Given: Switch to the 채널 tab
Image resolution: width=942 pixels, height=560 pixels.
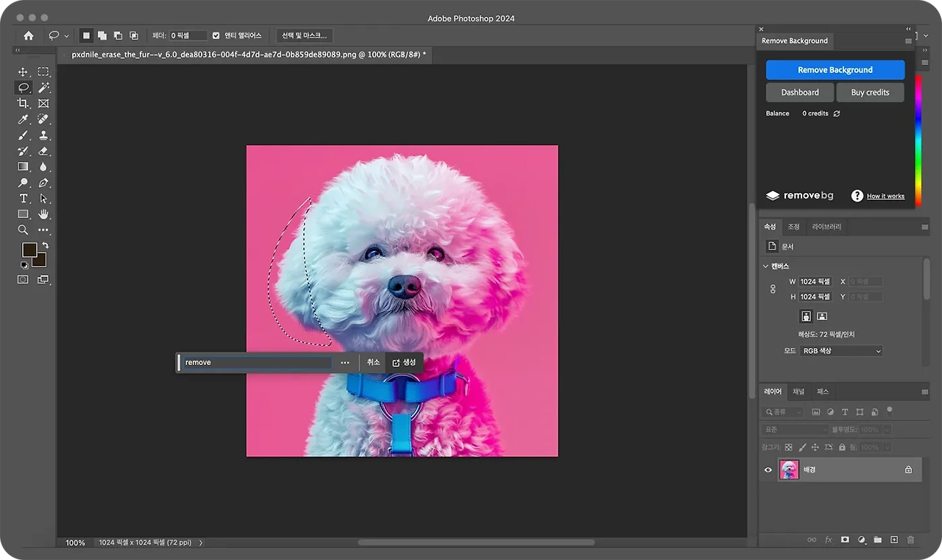Looking at the screenshot, I should coord(798,391).
